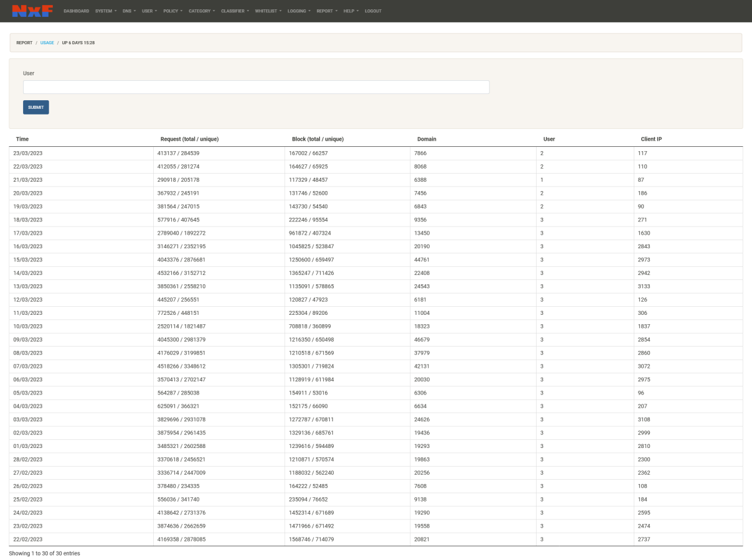Viewport: 752px width, 560px height.
Task: Click the Logout menu item
Action: (373, 11)
